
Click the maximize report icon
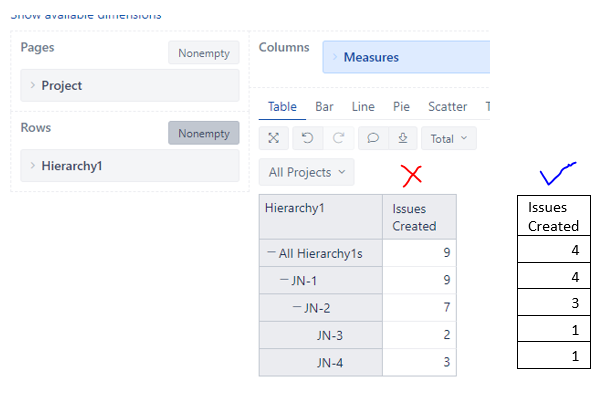274,138
